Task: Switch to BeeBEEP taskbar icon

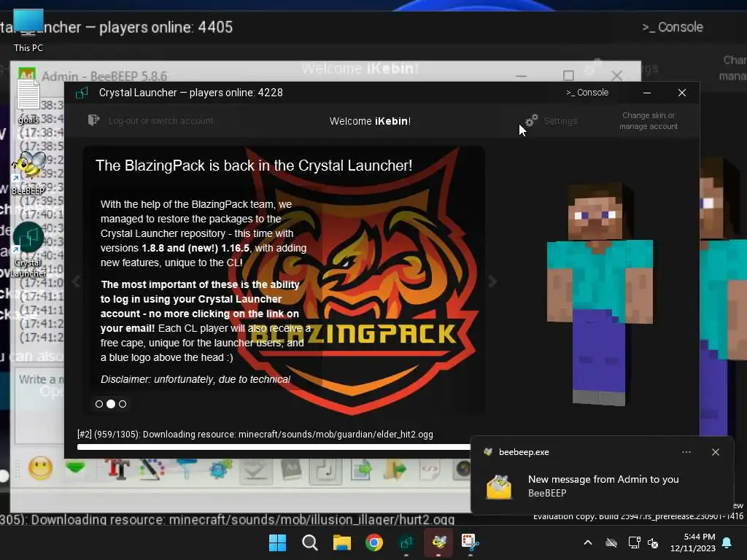Action: coord(438,542)
